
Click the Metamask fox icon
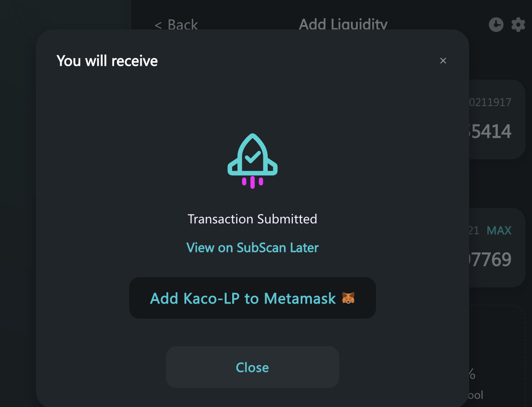click(x=348, y=298)
